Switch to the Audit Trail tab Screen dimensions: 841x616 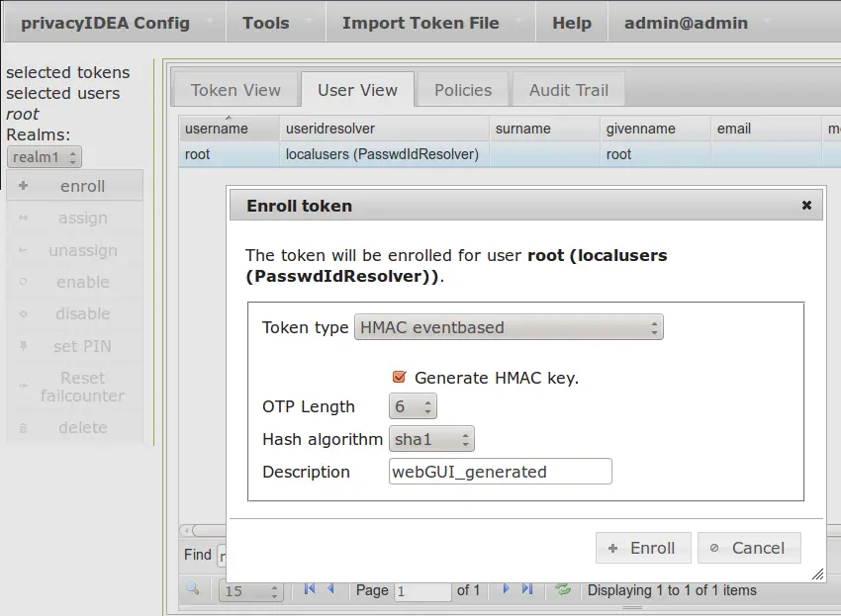[x=569, y=90]
